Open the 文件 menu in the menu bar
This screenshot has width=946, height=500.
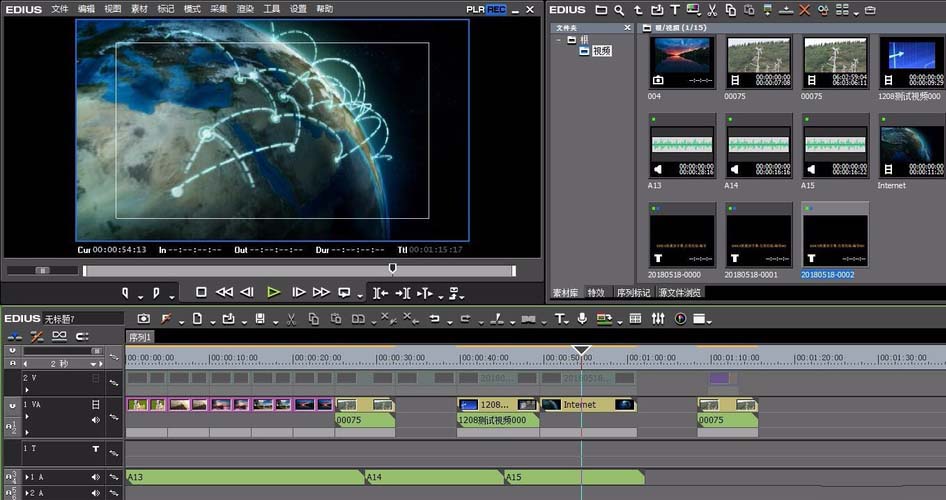(60, 9)
